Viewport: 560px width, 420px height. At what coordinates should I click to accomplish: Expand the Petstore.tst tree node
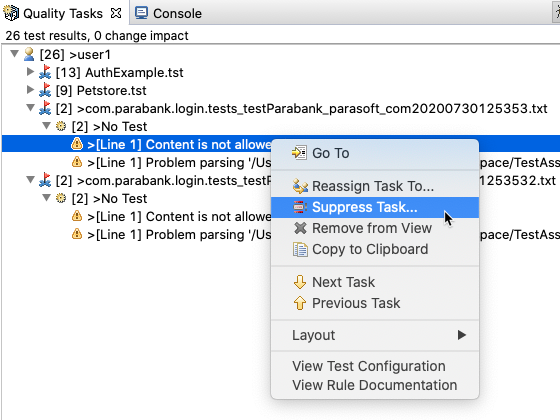(30, 90)
